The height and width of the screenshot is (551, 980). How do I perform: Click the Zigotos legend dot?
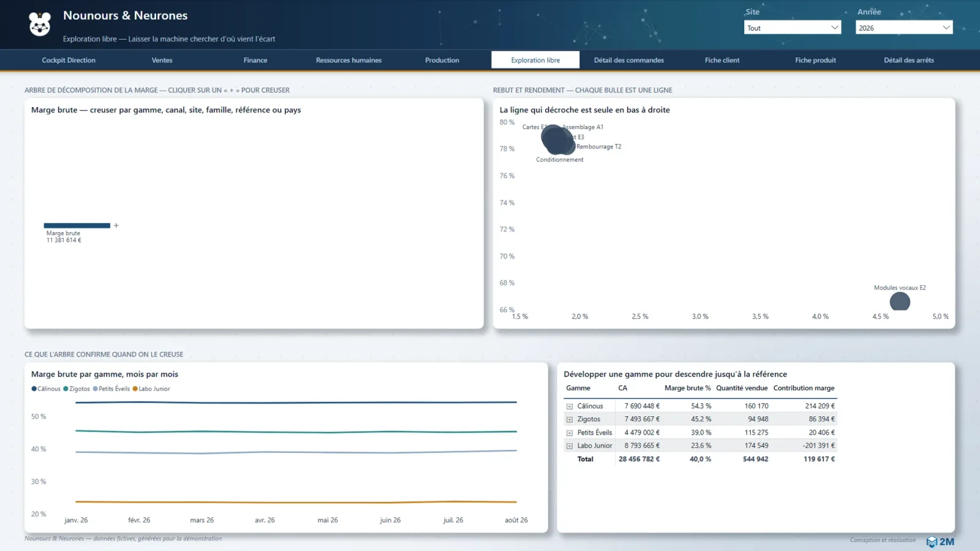[66, 389]
